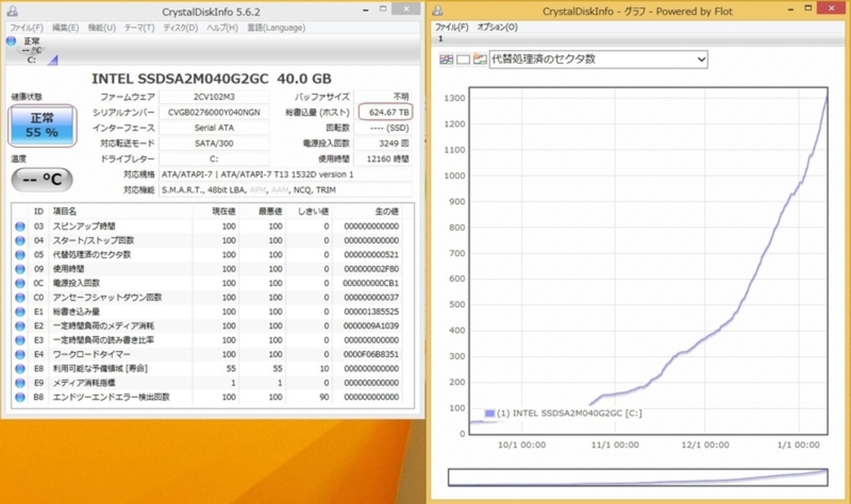The height and width of the screenshot is (504, 851).
Task: Open the オプション(O) menu in graph window
Action: [x=497, y=27]
